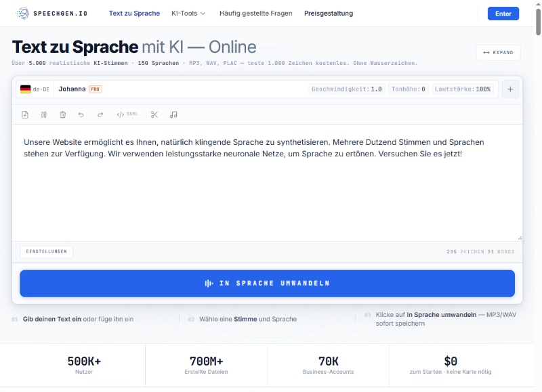Click the PRO badge next to Johanna

click(95, 89)
